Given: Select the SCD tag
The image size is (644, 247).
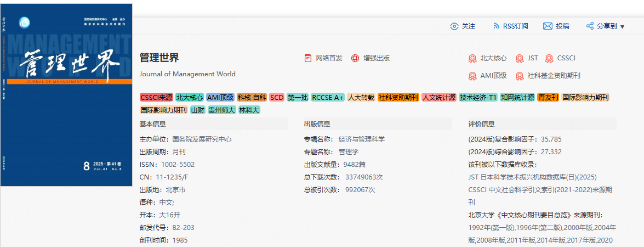Looking at the screenshot, I should click(277, 97).
